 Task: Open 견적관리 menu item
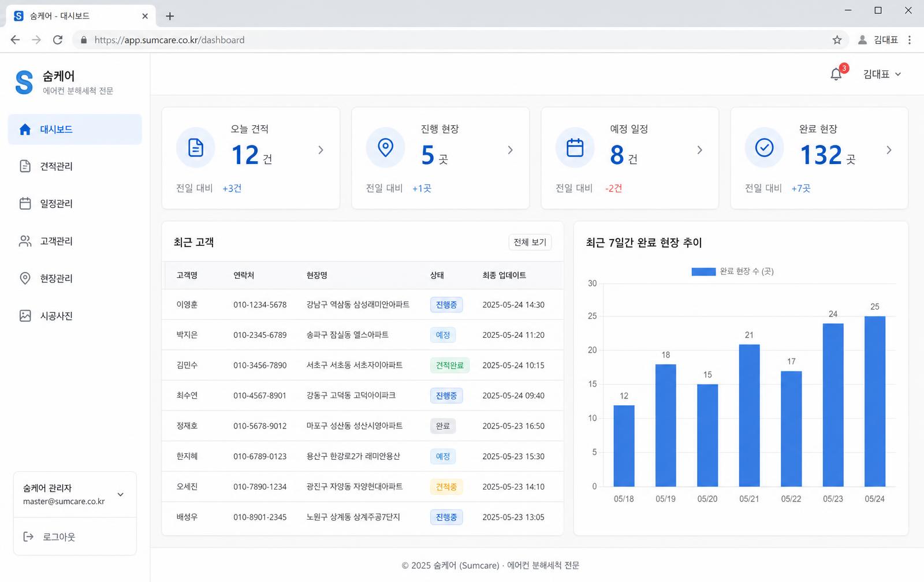coord(75,166)
